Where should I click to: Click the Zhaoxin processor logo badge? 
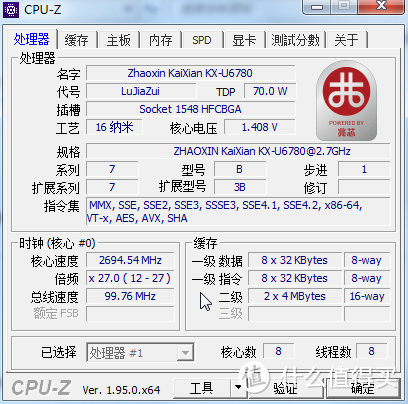click(346, 101)
